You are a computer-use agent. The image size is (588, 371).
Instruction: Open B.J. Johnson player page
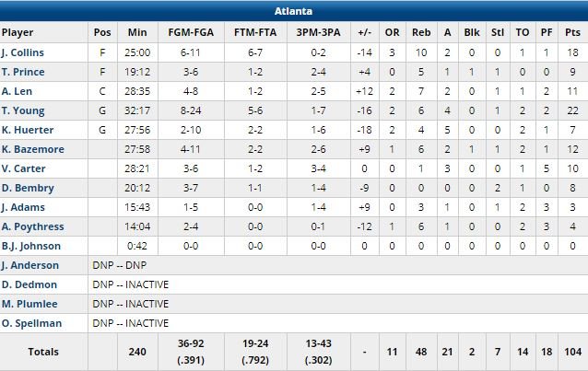point(30,246)
